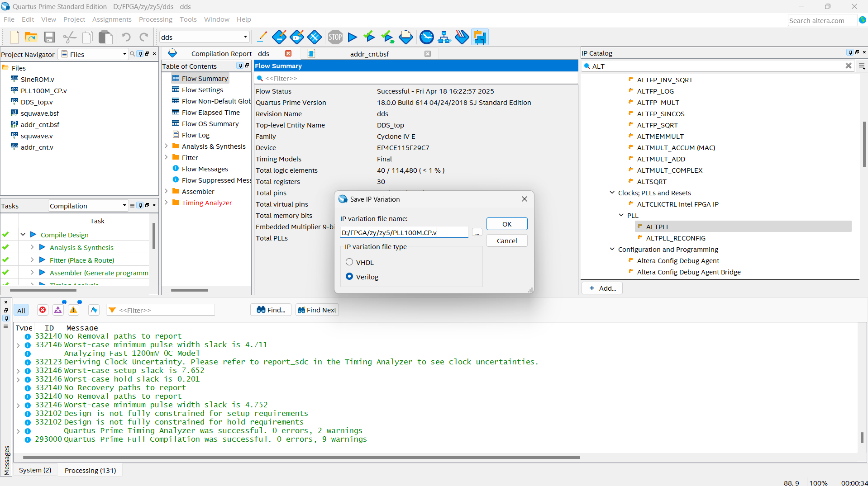Click the Messages panel horizontal scrollbar
This screenshot has width=868, height=486.
(301, 458)
